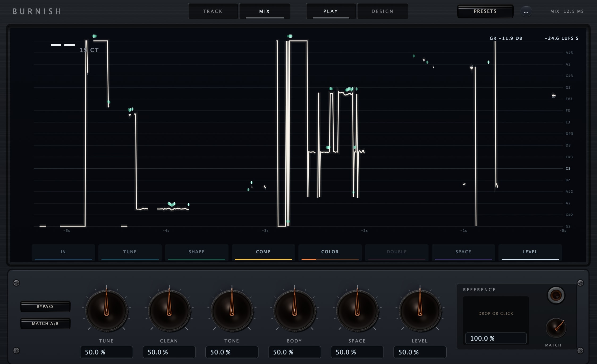The image size is (597, 364).
Task: Click the TUNE 50.0 % value field
Action: (106, 352)
